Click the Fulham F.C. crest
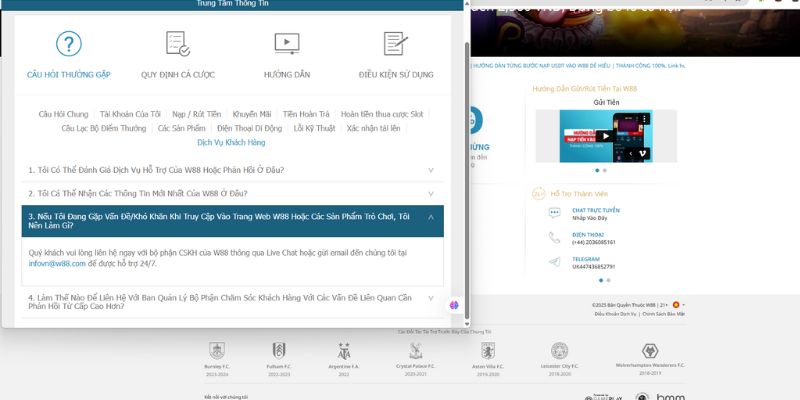 tap(279, 351)
